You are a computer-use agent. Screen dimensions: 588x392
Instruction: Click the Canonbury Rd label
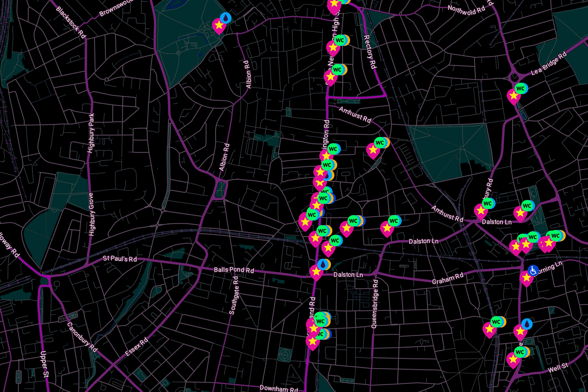pyautogui.click(x=82, y=337)
